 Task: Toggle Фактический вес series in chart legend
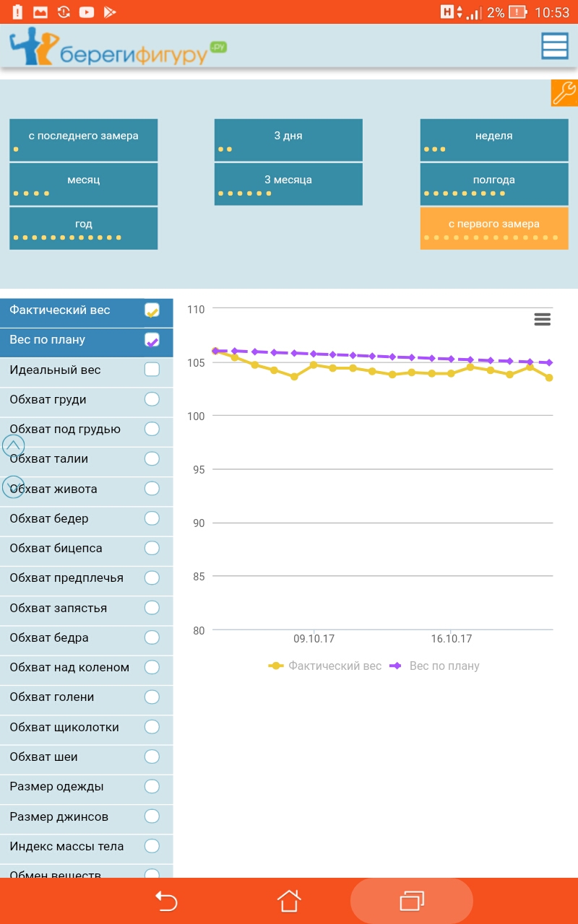[x=325, y=666]
